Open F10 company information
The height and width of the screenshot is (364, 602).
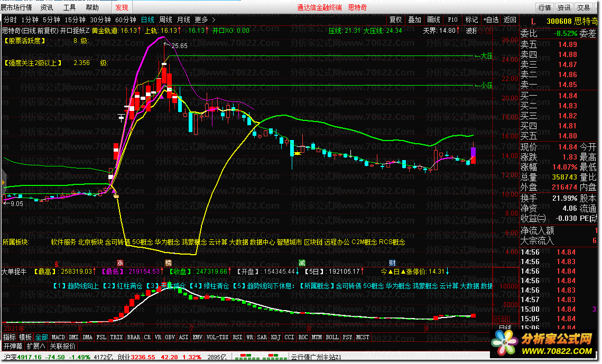[x=452, y=20]
